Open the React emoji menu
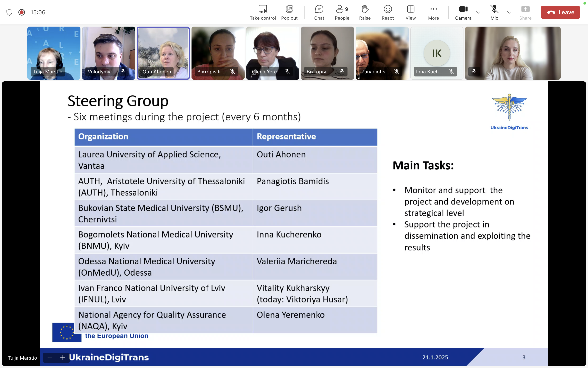This screenshot has height=368, width=588. tap(388, 12)
